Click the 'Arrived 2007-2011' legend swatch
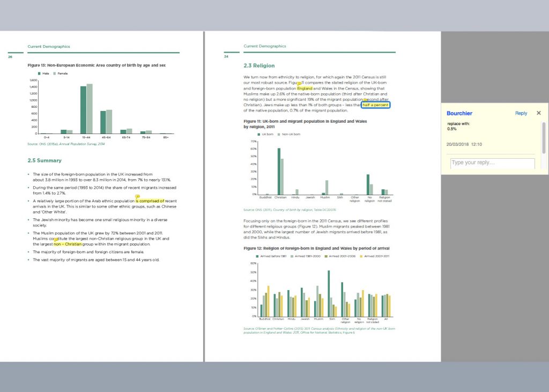 [362, 257]
